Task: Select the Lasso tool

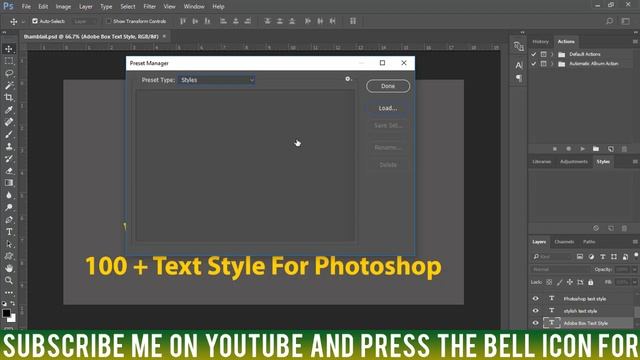Action: click(9, 73)
